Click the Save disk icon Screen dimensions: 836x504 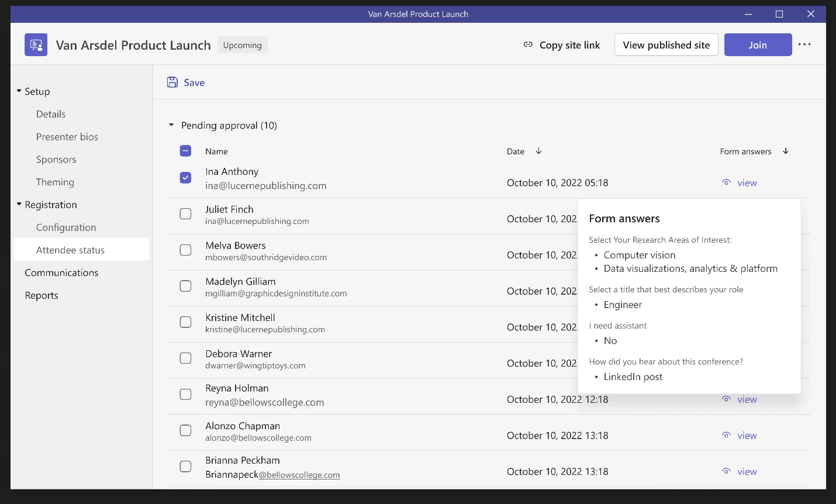tap(172, 82)
